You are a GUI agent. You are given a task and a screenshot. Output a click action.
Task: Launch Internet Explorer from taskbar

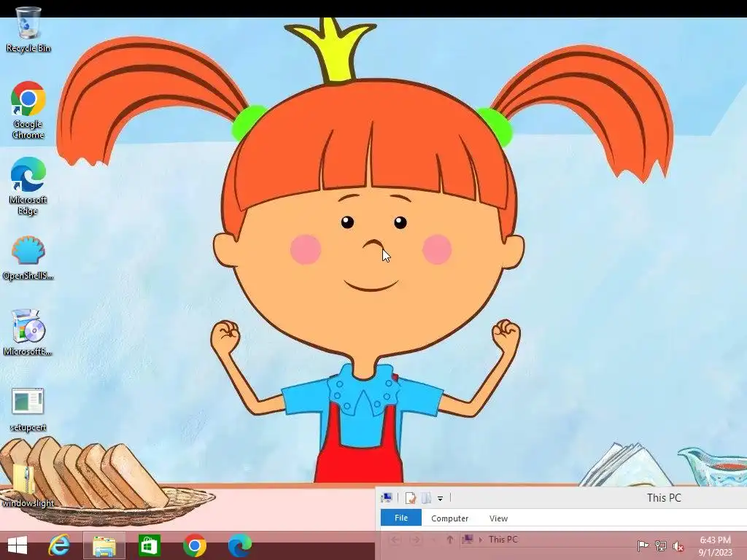59,545
